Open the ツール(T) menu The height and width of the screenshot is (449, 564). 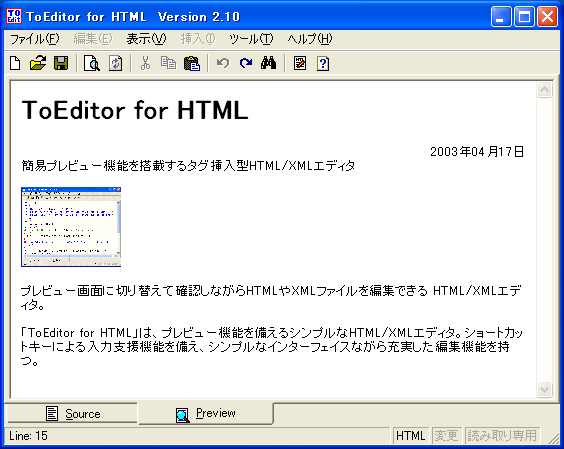(x=251, y=39)
